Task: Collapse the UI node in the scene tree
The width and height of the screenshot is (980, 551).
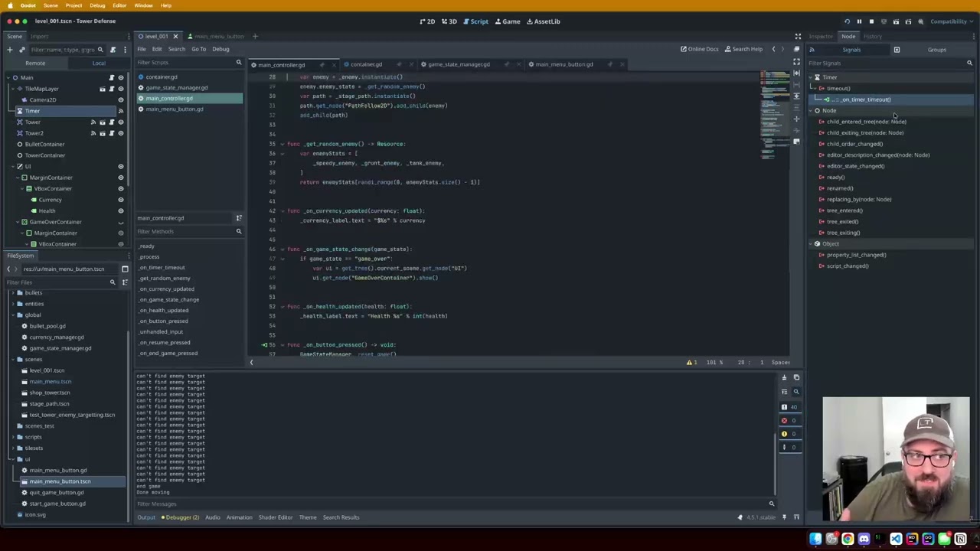Action: click(11, 167)
